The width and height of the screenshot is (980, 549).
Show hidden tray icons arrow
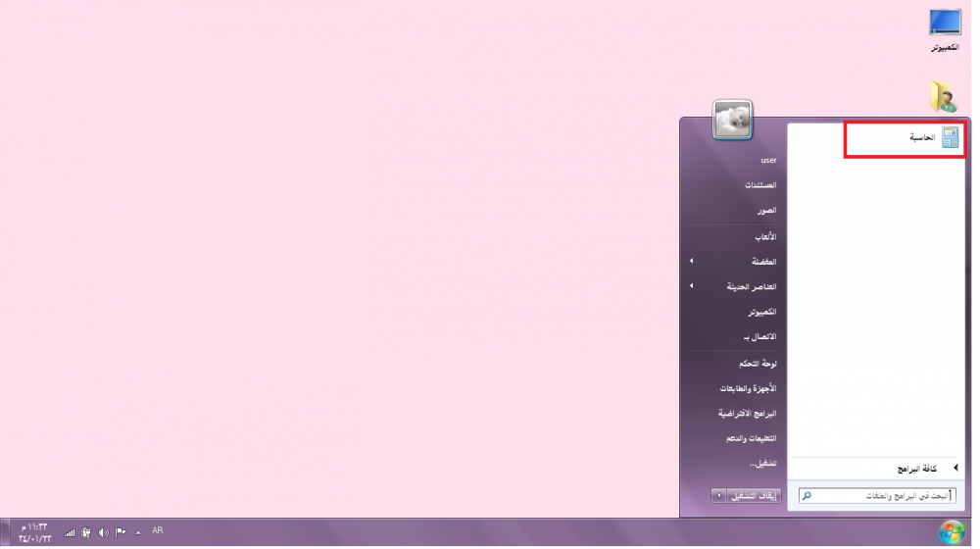[137, 532]
